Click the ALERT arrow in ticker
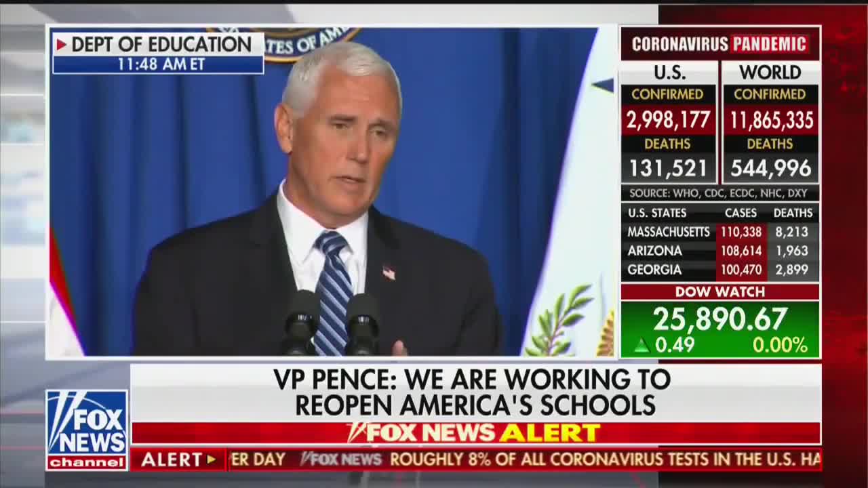This screenshot has height=488, width=868. click(211, 460)
